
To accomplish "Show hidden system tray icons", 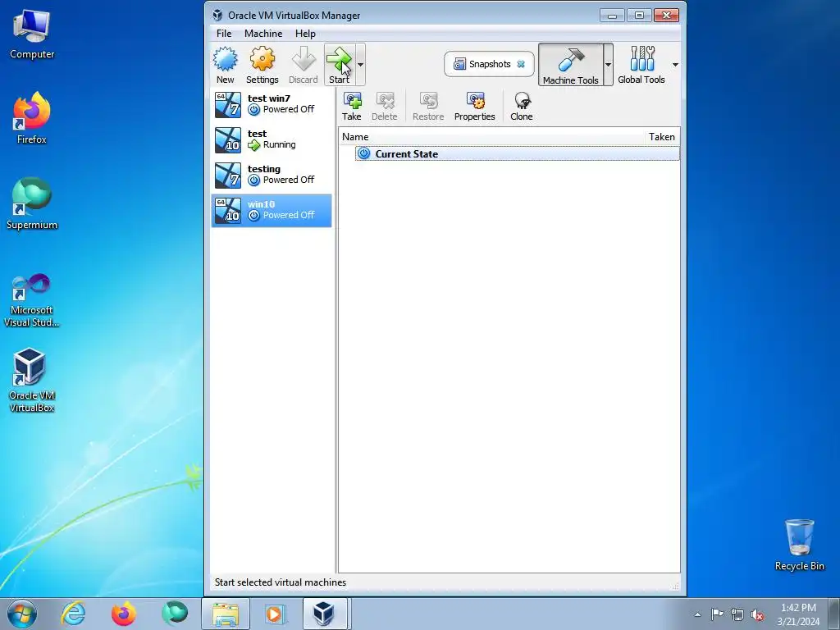I will coord(697,614).
